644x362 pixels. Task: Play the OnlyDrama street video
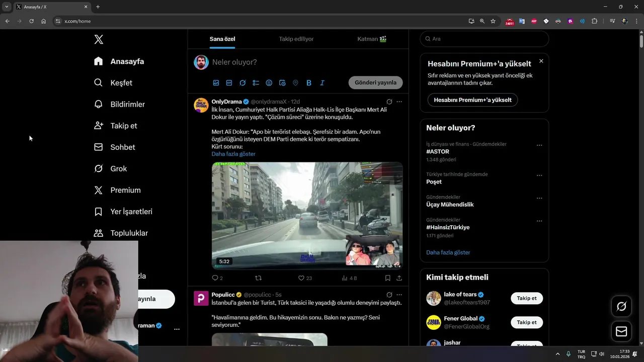pyautogui.click(x=307, y=216)
